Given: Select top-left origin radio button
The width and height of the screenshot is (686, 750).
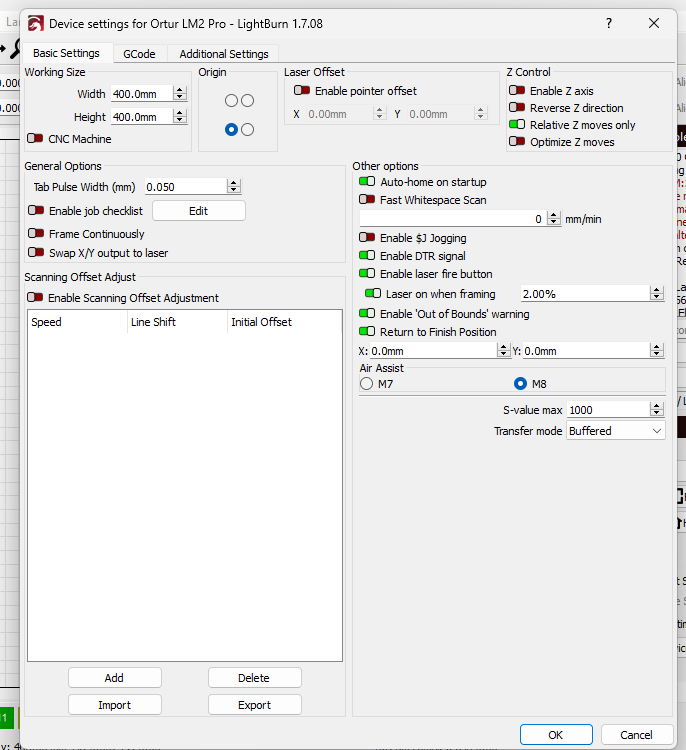Looking at the screenshot, I should click(231, 100).
